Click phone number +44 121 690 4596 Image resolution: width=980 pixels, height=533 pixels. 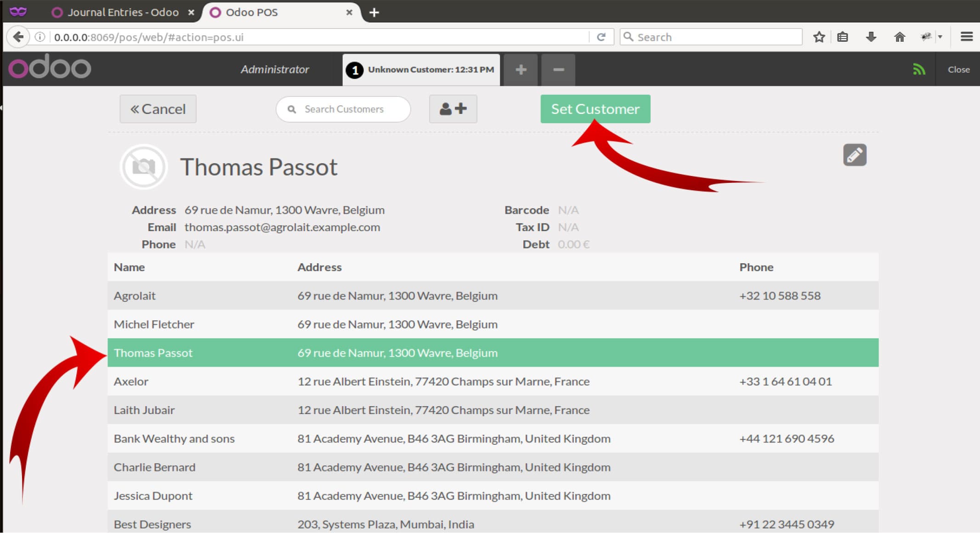(787, 438)
